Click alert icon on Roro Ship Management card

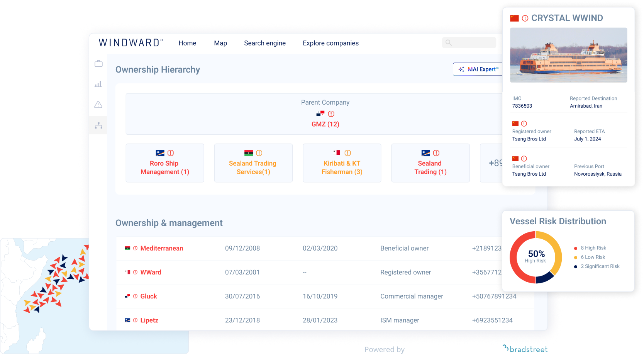[171, 153]
